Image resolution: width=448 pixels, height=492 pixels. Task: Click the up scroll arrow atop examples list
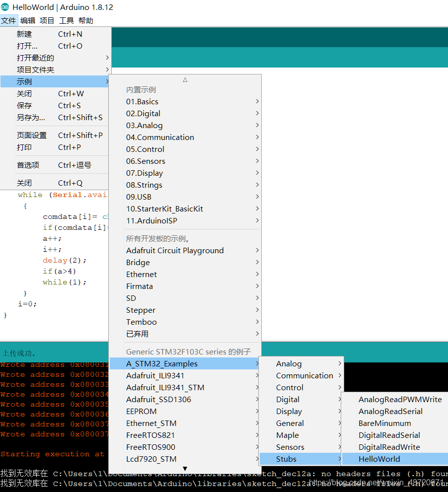[x=185, y=80]
